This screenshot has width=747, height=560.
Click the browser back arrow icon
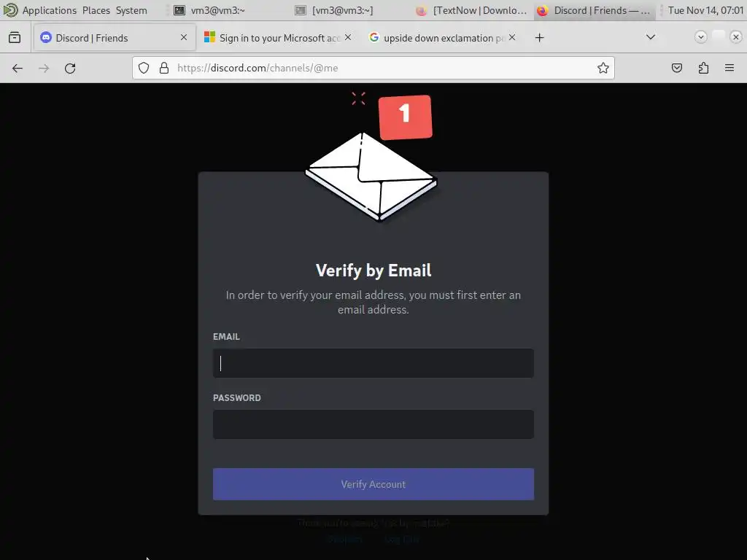tap(18, 68)
